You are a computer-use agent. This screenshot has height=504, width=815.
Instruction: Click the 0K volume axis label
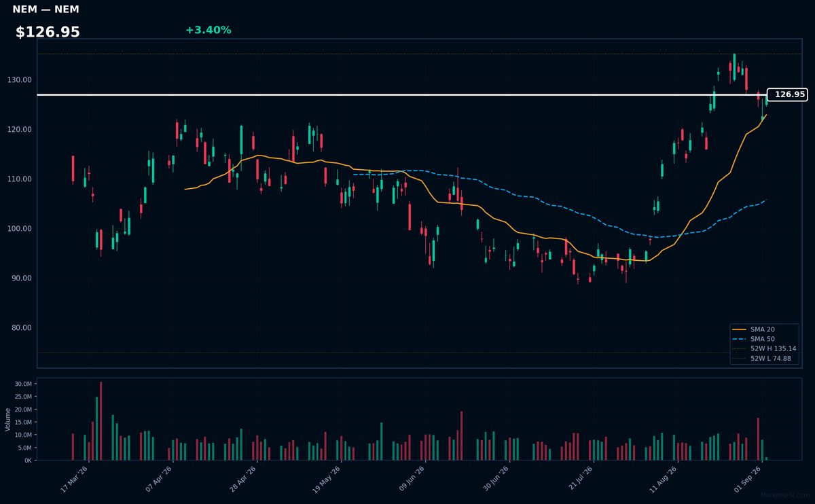(x=28, y=461)
